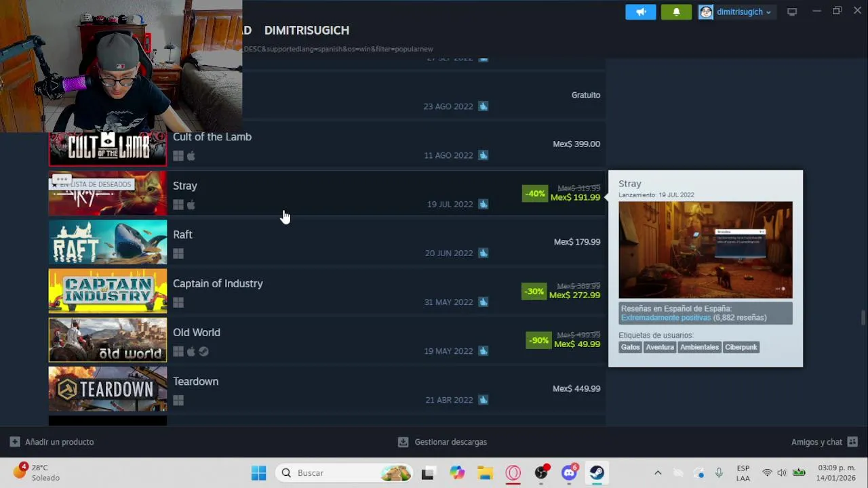Open Steam announcements megaphone button

click(x=641, y=12)
